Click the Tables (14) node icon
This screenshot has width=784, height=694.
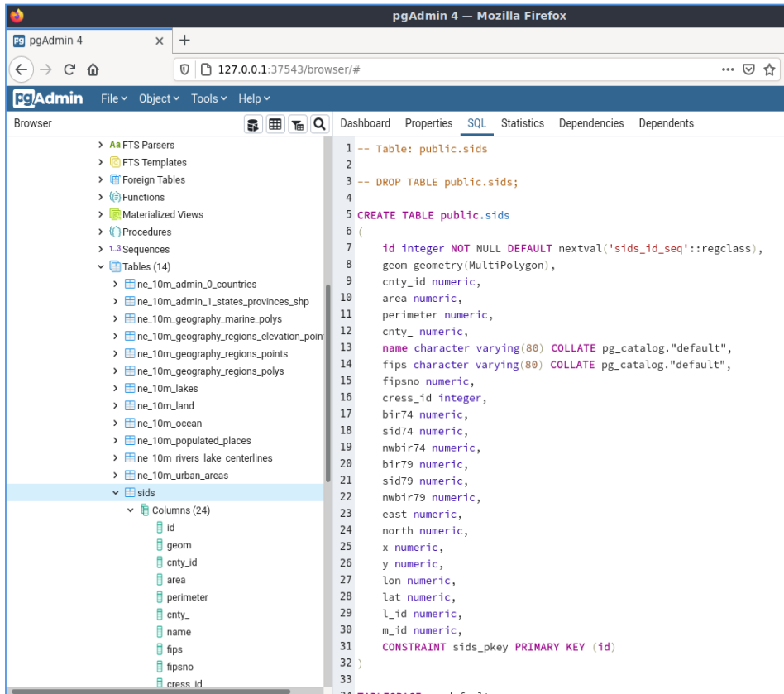tap(115, 266)
